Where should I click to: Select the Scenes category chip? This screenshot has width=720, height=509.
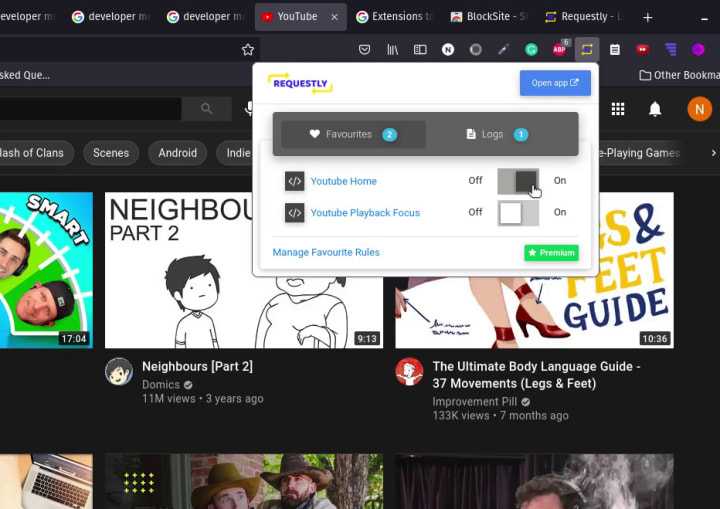tap(111, 153)
